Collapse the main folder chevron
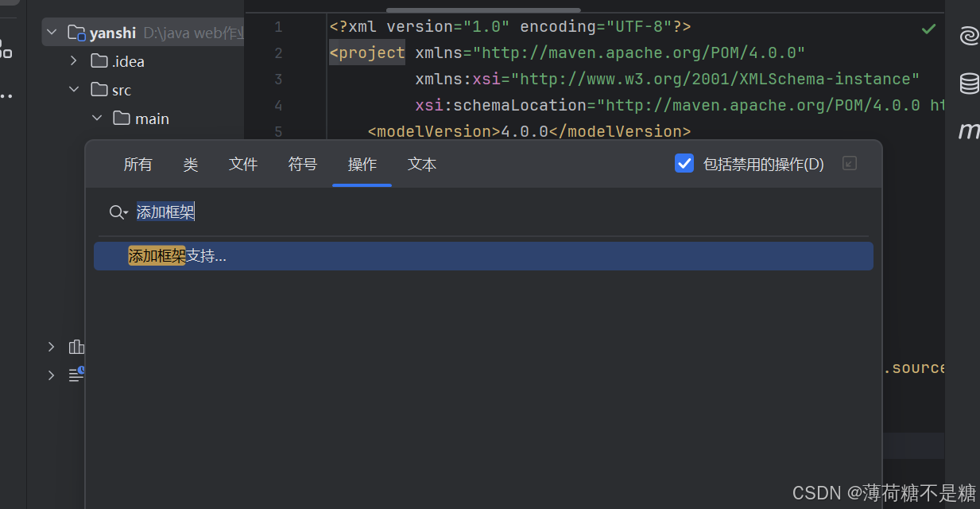This screenshot has width=980, height=509. tap(97, 119)
